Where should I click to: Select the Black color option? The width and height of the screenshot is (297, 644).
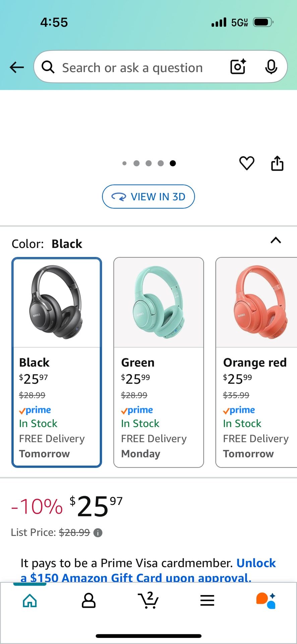pos(57,362)
